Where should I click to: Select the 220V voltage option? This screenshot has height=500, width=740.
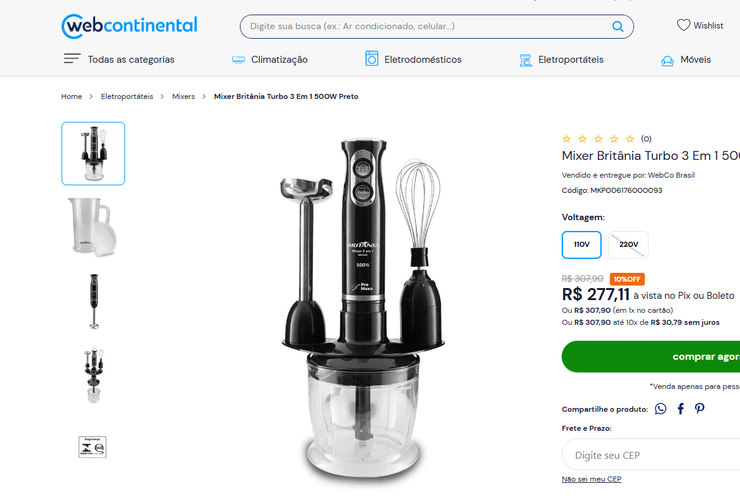(629, 245)
